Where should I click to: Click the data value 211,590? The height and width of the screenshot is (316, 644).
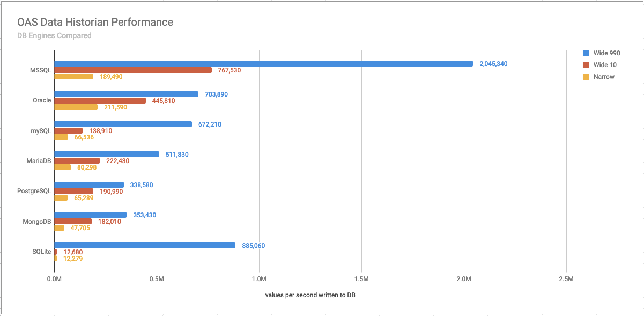click(116, 107)
